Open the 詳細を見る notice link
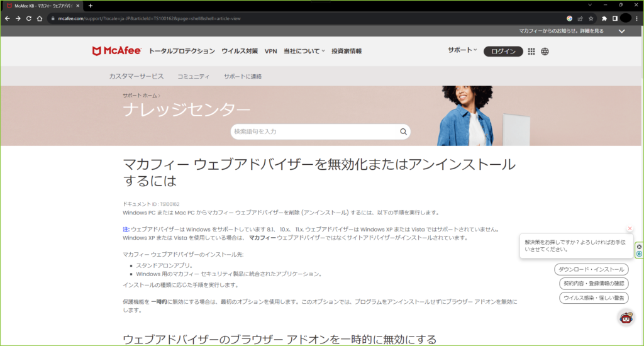The height and width of the screenshot is (346, 644). coord(592,31)
